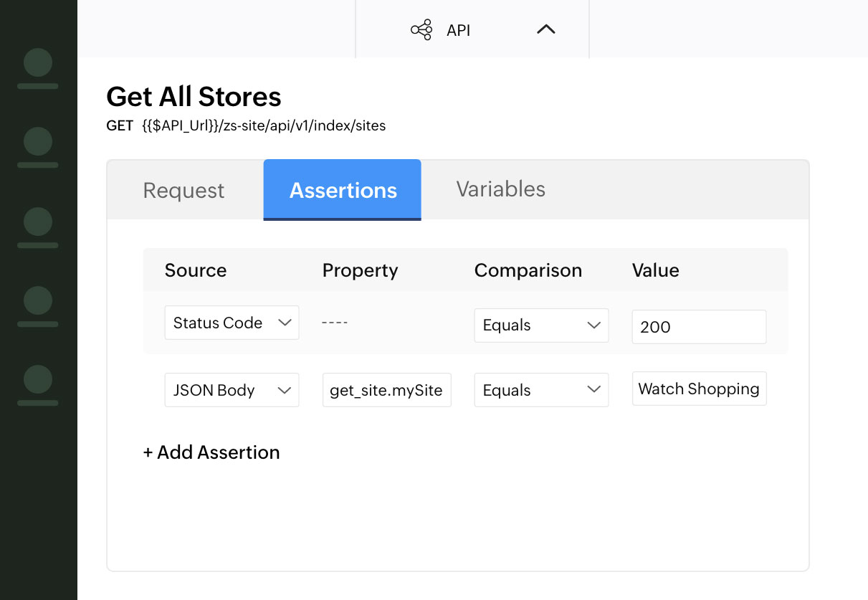868x600 pixels.
Task: Click the Watch Shopping value field
Action: pyautogui.click(x=699, y=389)
